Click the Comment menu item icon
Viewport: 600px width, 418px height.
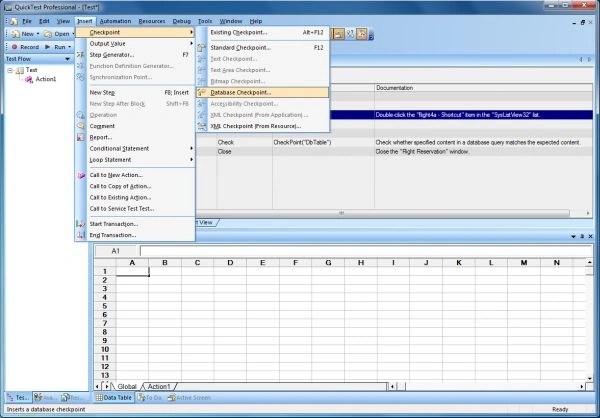(80, 126)
